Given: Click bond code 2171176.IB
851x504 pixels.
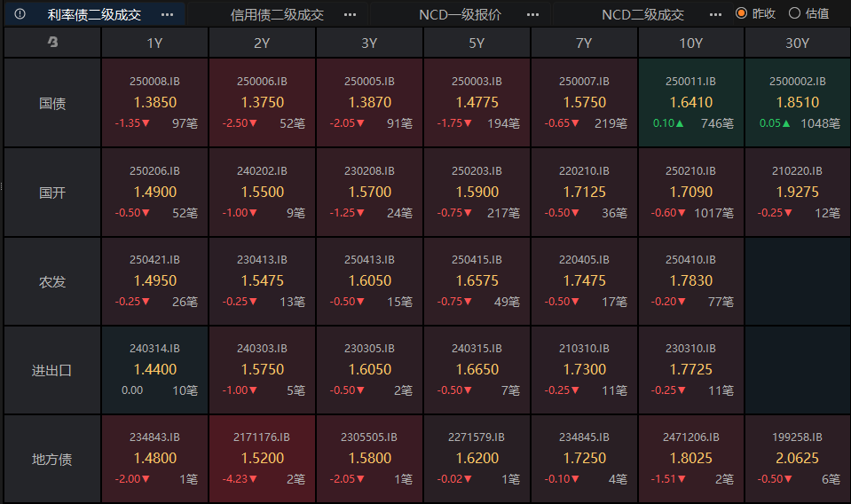Looking at the screenshot, I should (x=262, y=437).
